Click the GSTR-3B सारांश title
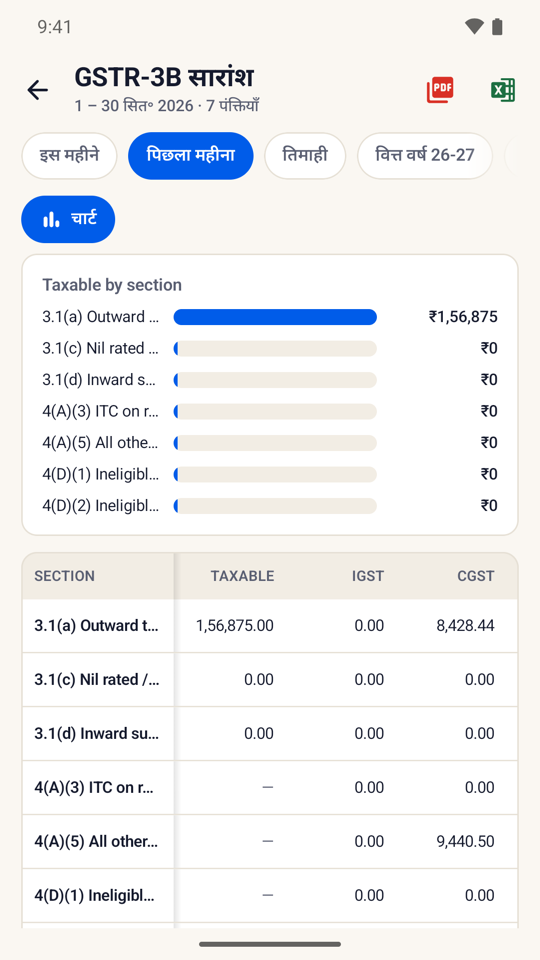Image resolution: width=540 pixels, height=960 pixels. coord(164,77)
